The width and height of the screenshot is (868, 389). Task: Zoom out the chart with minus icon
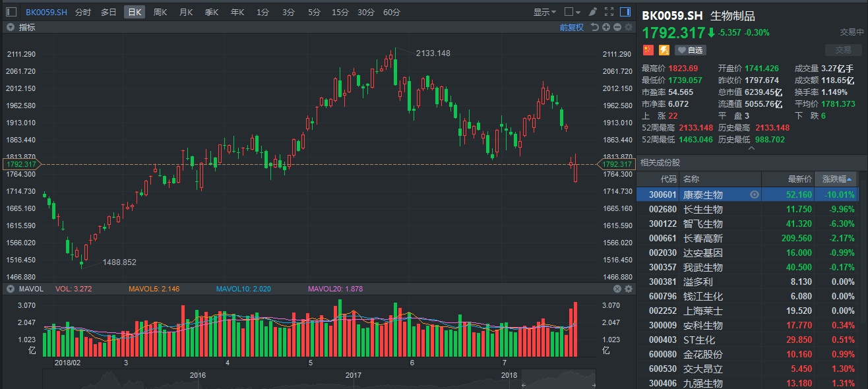coord(617,27)
